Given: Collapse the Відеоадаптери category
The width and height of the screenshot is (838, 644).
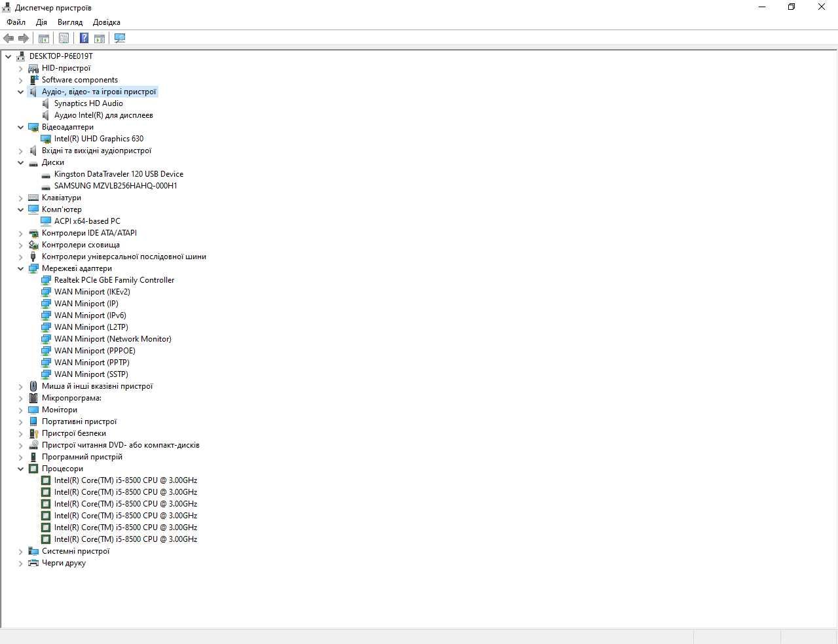Looking at the screenshot, I should [20, 127].
